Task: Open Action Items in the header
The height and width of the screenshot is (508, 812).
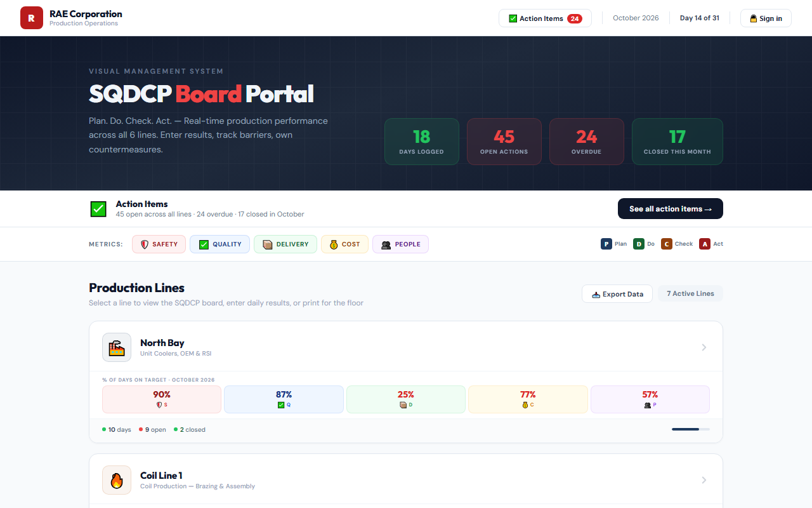Action: coord(545,18)
